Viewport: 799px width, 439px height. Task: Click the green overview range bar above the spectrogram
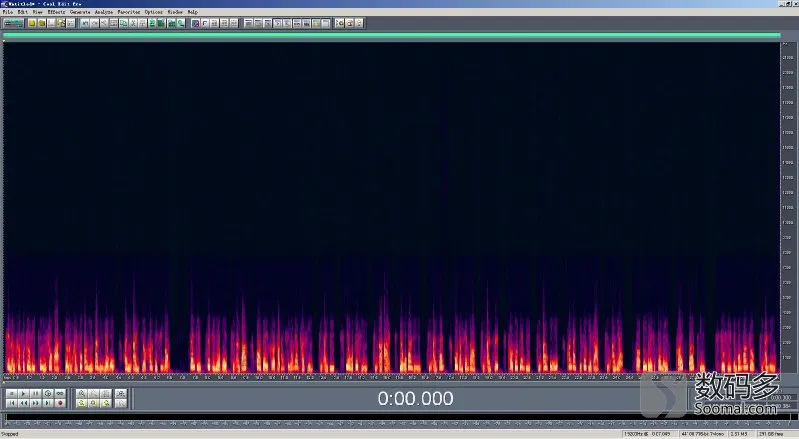point(391,35)
